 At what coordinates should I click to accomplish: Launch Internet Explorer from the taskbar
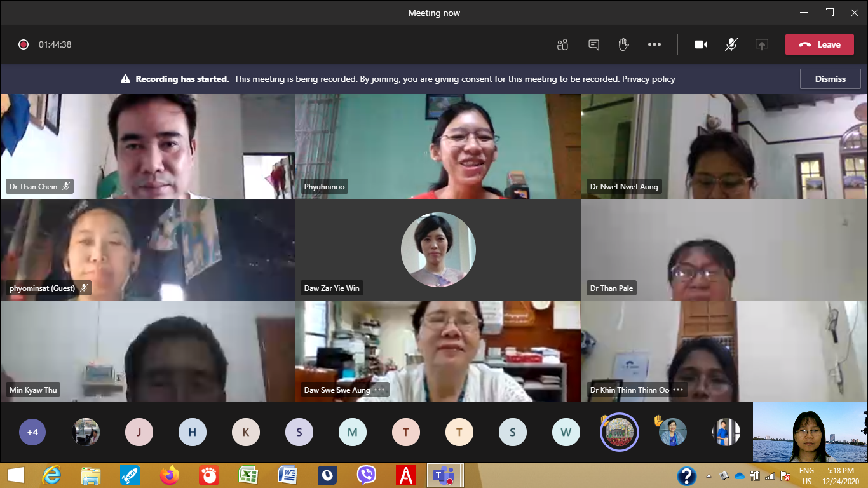point(51,475)
